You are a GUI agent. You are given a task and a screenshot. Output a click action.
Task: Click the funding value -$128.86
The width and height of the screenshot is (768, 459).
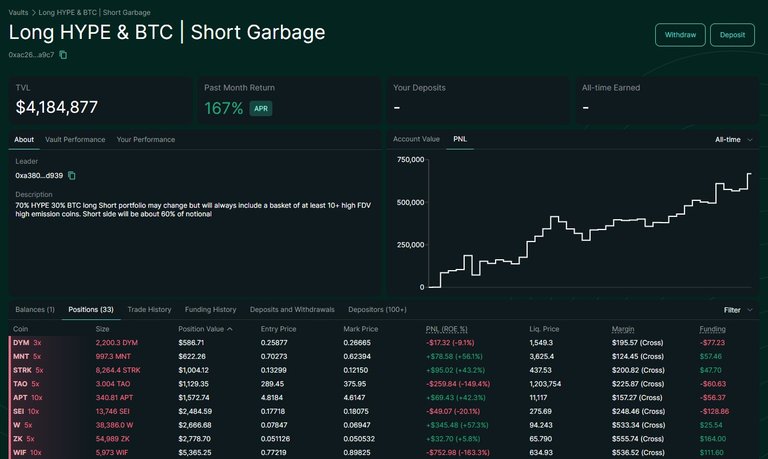click(x=714, y=411)
